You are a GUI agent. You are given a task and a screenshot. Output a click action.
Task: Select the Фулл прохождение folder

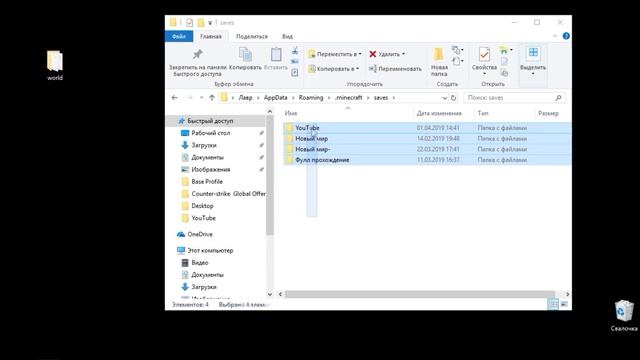(x=427, y=160)
